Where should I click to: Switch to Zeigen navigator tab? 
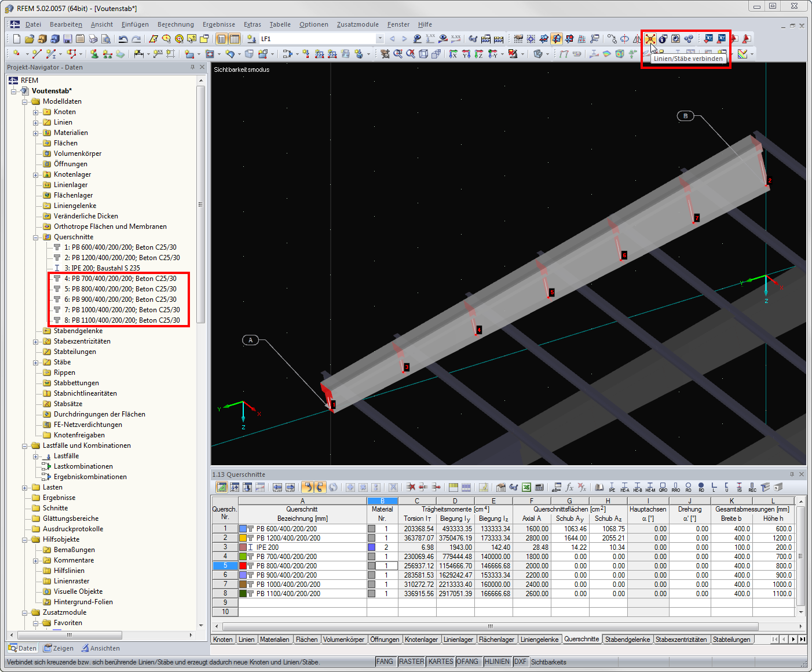(x=59, y=648)
